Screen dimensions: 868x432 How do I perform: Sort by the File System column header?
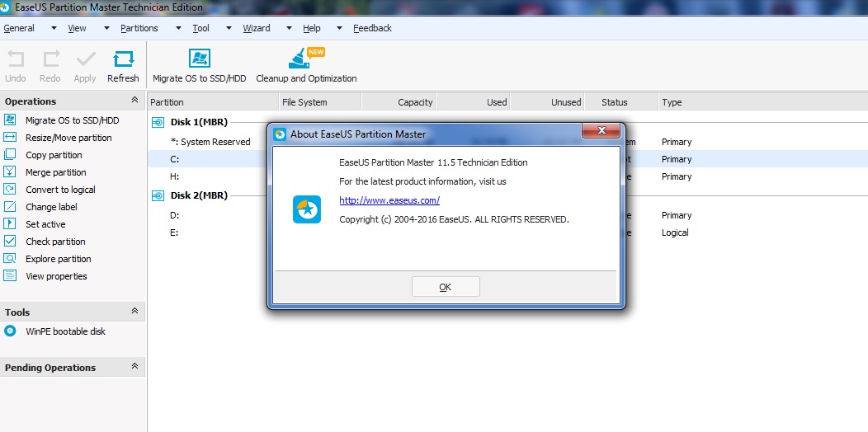[320, 102]
